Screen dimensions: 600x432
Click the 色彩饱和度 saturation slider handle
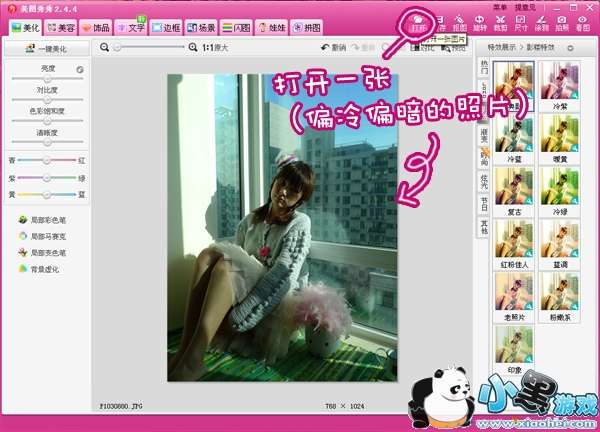(47, 121)
